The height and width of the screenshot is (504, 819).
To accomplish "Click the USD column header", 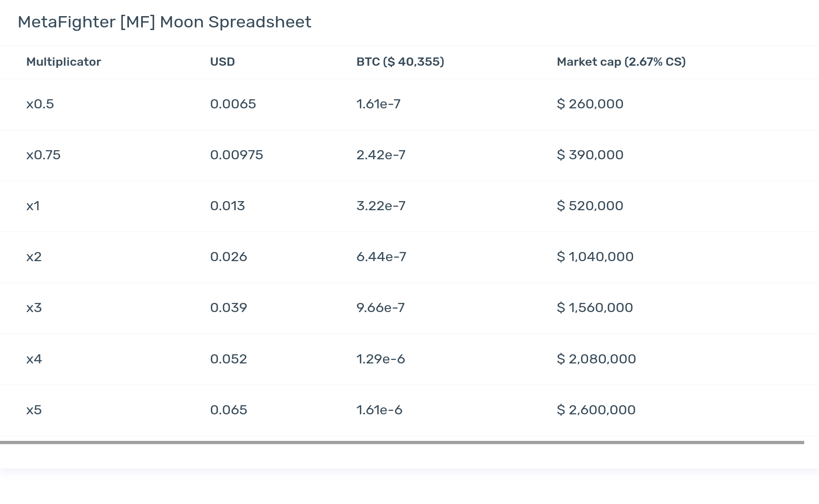I will tap(222, 62).
